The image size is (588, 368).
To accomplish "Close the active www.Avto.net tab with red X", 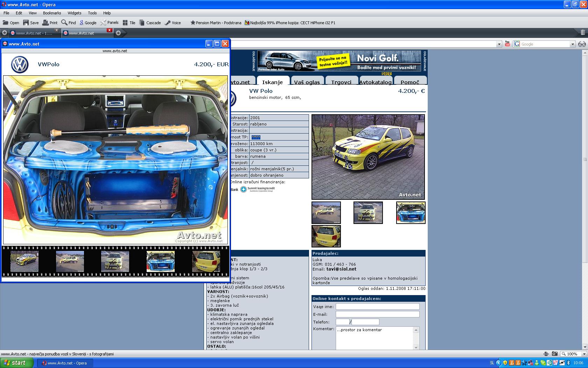I will tap(110, 30).
